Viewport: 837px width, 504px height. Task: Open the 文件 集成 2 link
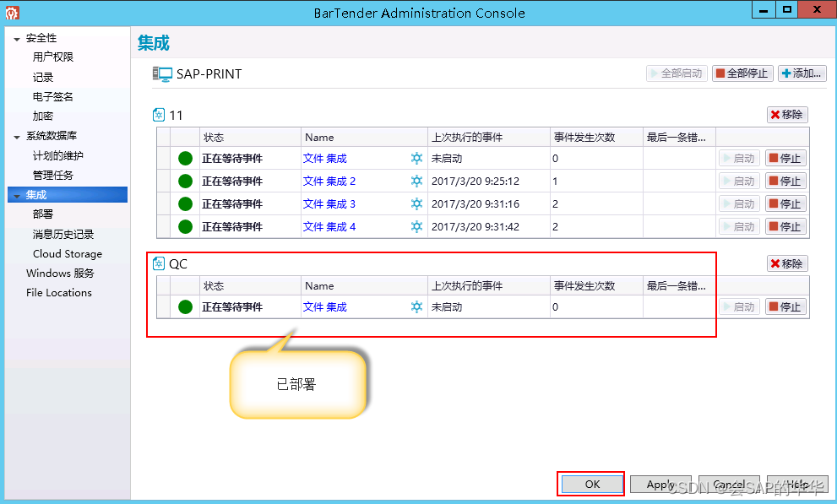(329, 181)
